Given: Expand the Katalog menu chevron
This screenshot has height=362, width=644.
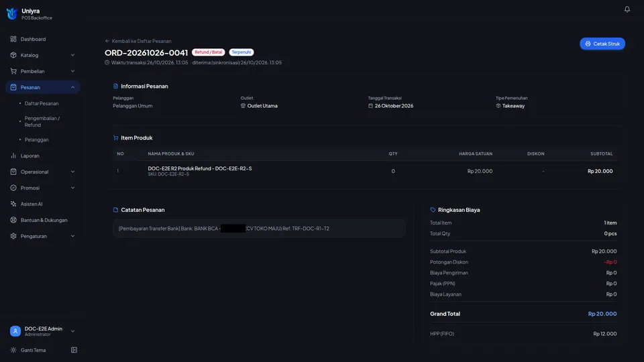Looking at the screenshot, I should tap(72, 55).
